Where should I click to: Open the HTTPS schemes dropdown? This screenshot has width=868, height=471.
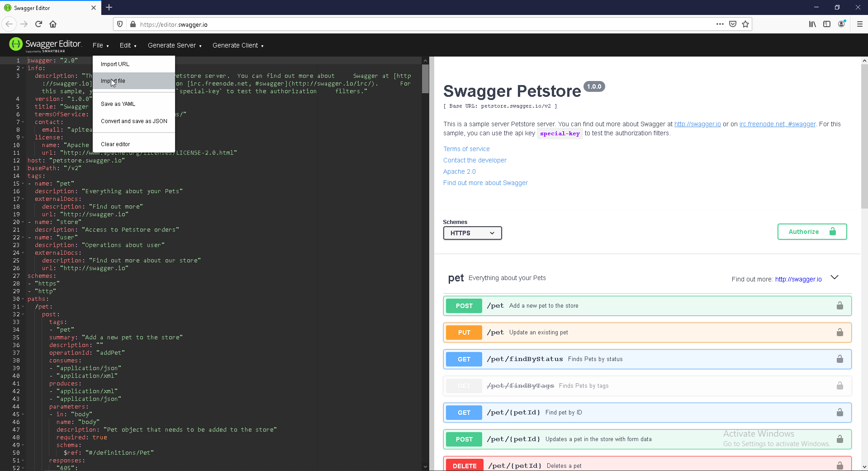click(472, 233)
